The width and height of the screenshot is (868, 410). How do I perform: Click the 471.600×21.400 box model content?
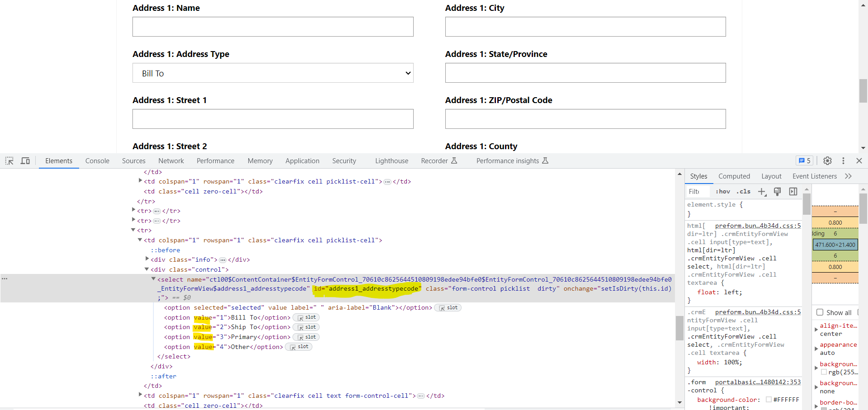click(x=835, y=245)
